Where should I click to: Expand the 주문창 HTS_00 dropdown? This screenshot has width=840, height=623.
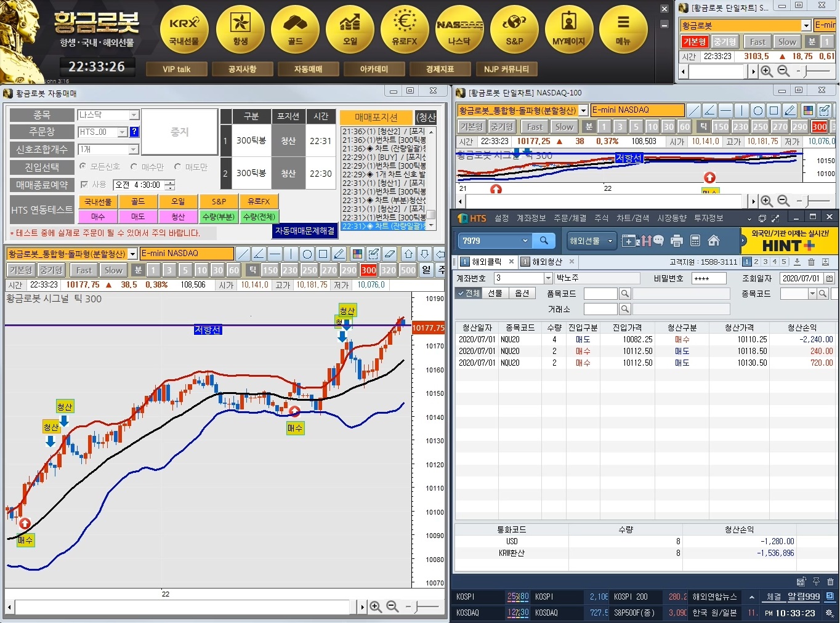(122, 132)
